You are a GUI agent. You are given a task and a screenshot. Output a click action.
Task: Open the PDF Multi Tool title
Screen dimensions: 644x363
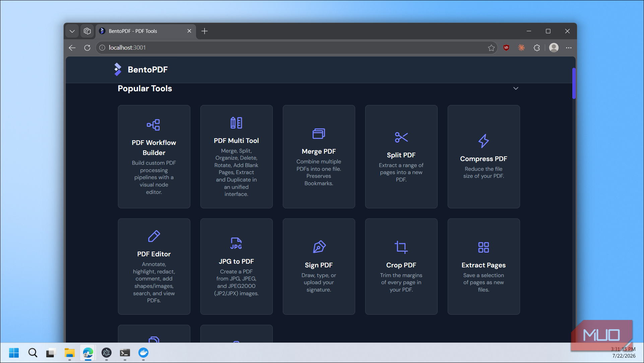coord(236,141)
